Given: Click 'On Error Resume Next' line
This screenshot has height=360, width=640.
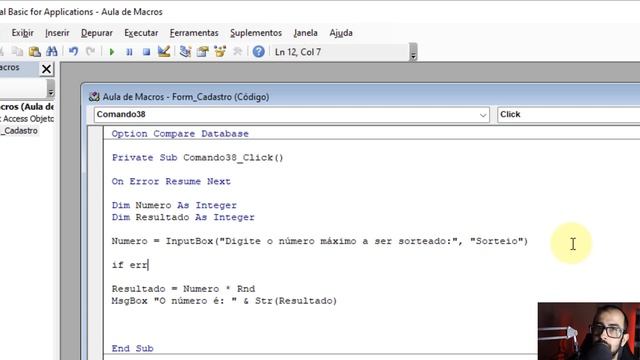Looking at the screenshot, I should [x=171, y=181].
